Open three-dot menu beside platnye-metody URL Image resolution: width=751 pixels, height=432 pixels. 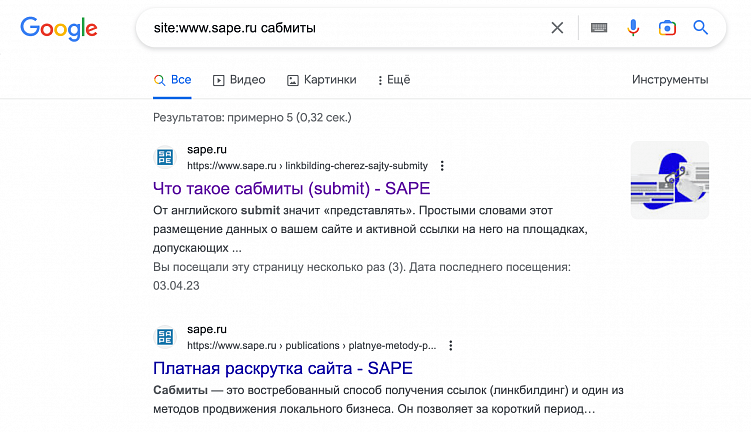tap(451, 346)
